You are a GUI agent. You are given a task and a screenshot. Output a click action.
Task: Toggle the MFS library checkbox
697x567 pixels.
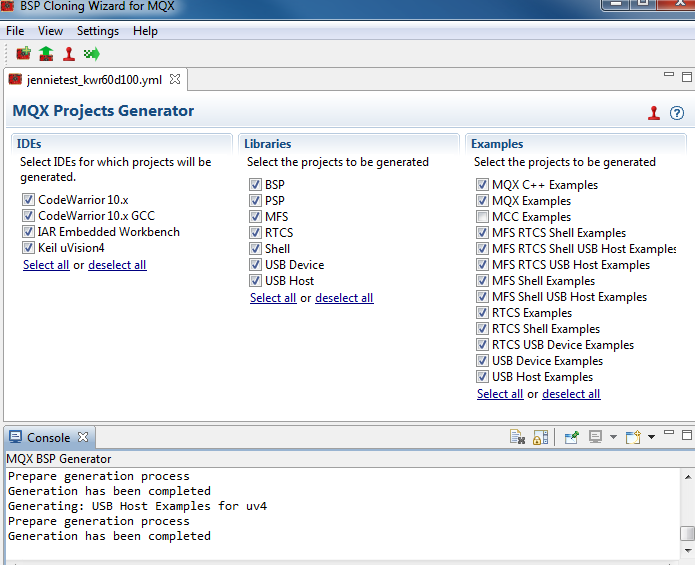pos(255,216)
